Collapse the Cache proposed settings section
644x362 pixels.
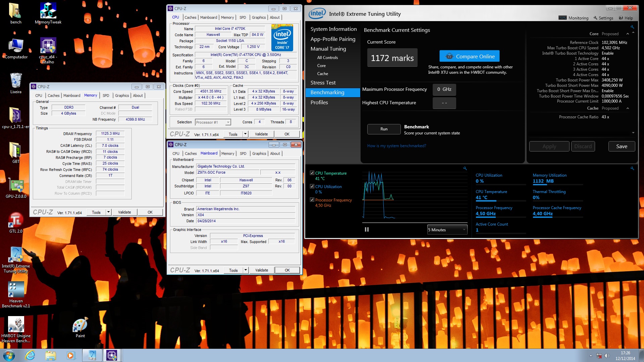tap(628, 108)
